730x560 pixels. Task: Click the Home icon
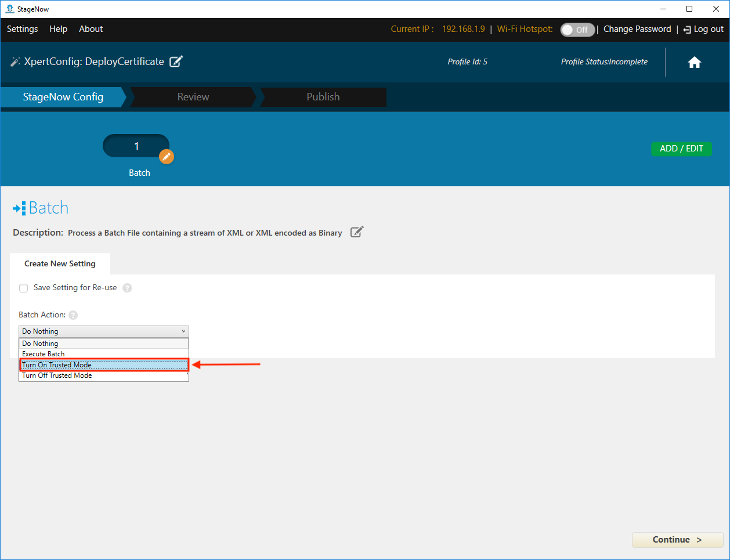click(694, 63)
